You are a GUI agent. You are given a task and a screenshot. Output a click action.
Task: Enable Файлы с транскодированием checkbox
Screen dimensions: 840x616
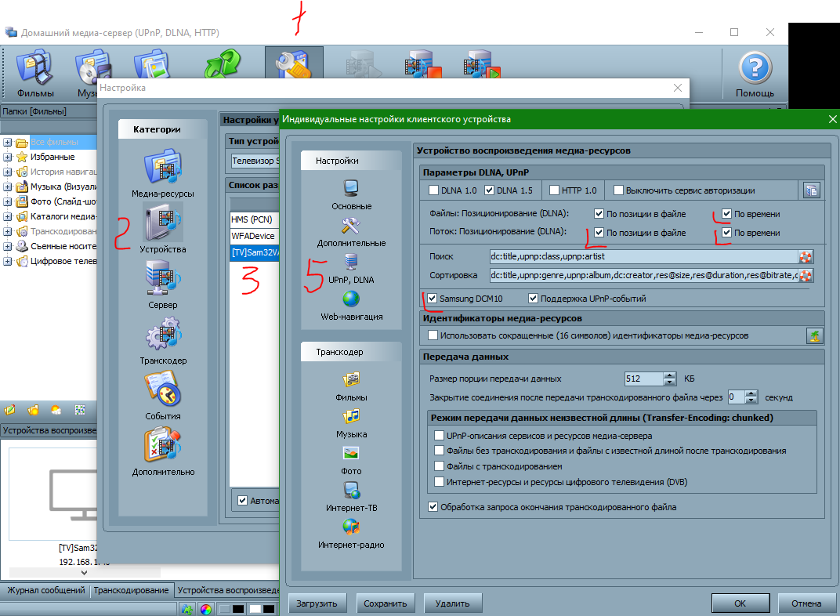[439, 466]
